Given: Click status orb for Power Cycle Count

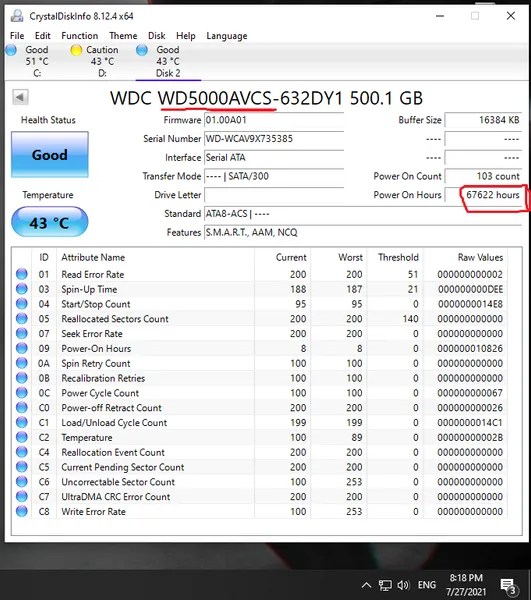Looking at the screenshot, I should tap(22, 393).
